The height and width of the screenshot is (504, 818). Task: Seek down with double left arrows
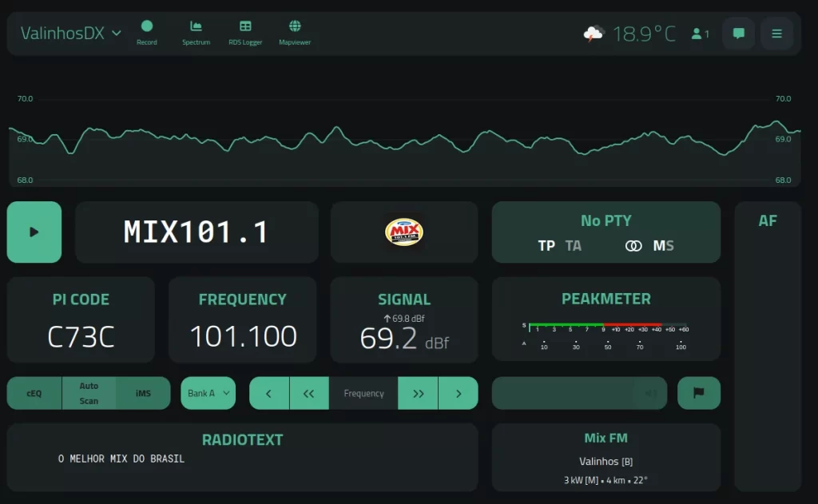click(309, 394)
